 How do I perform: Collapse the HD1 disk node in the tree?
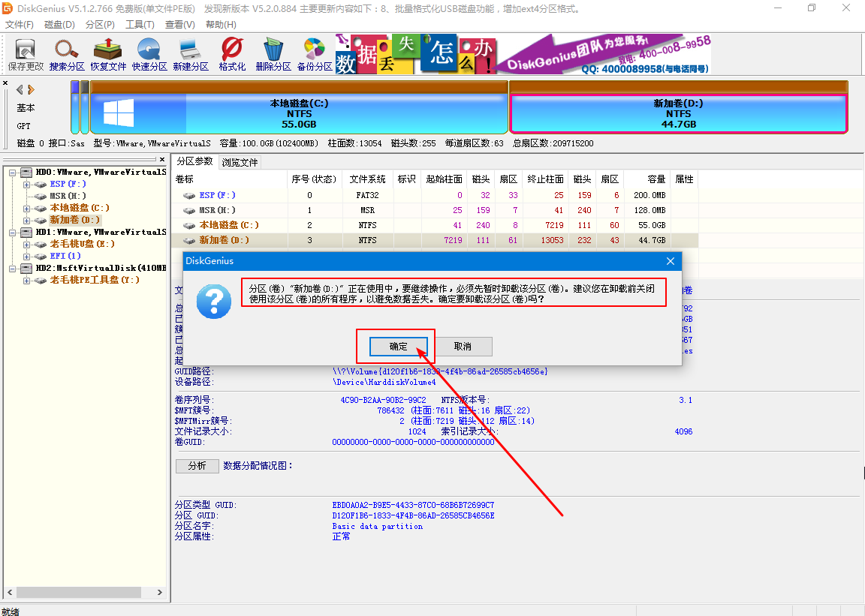[x=13, y=233]
